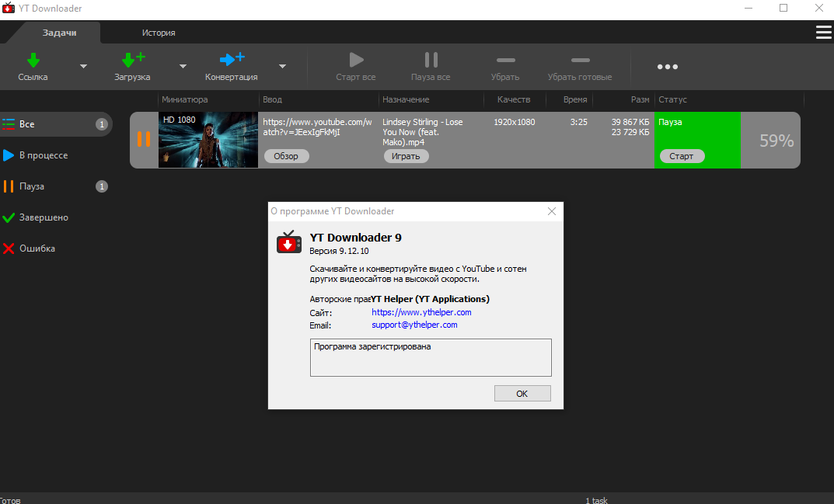The image size is (834, 504).
Task: Click the Старт button in status column
Action: coord(682,156)
